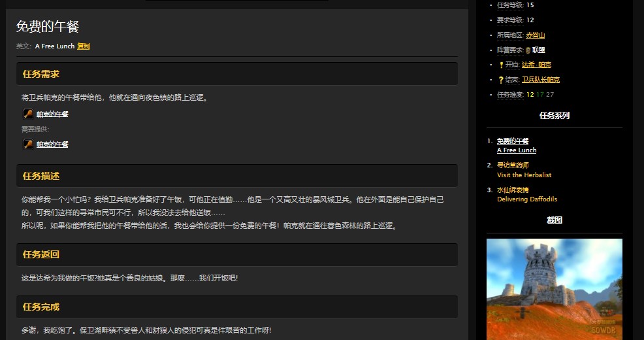This screenshot has height=340, width=644.
Task: Open quest giver 达希·帕克 link
Action: pyautogui.click(x=536, y=65)
